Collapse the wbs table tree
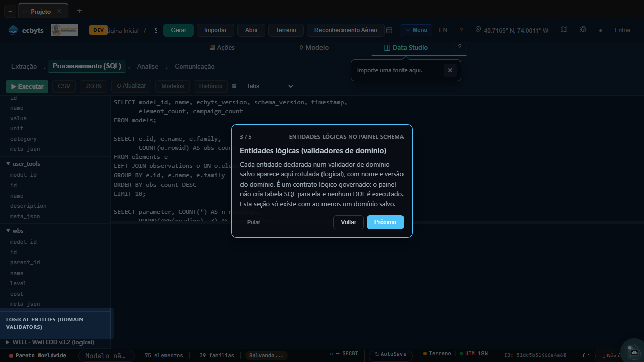 8,231
